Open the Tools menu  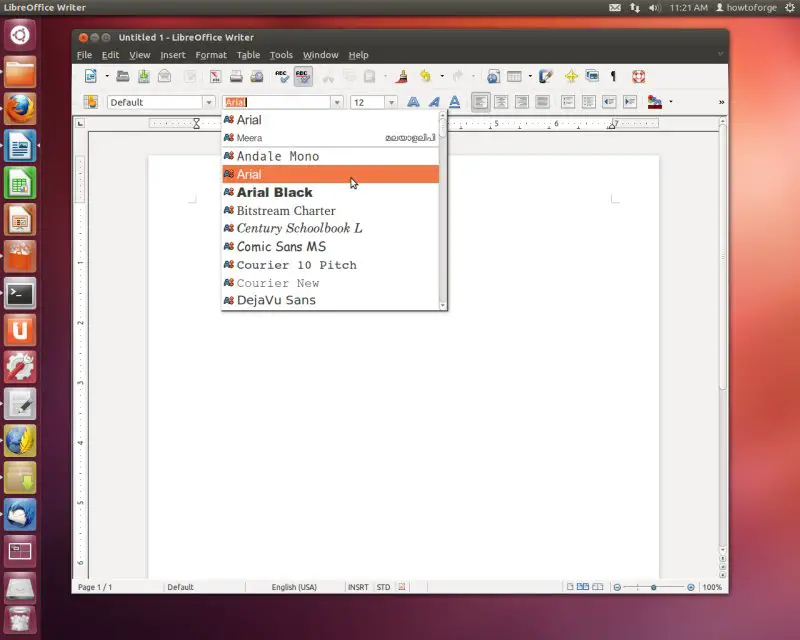pyautogui.click(x=281, y=55)
